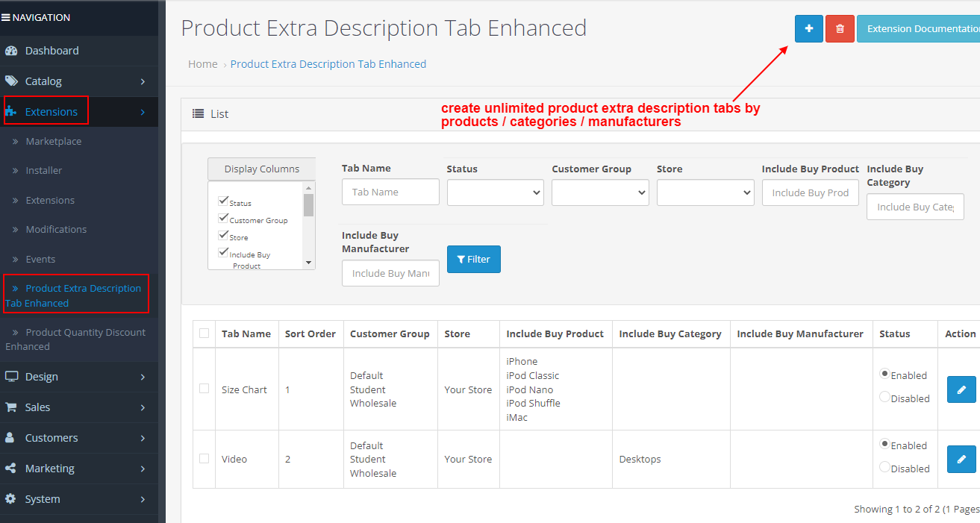This screenshot has width=980, height=523.
Task: Click the Extension Documentation button
Action: (x=924, y=28)
